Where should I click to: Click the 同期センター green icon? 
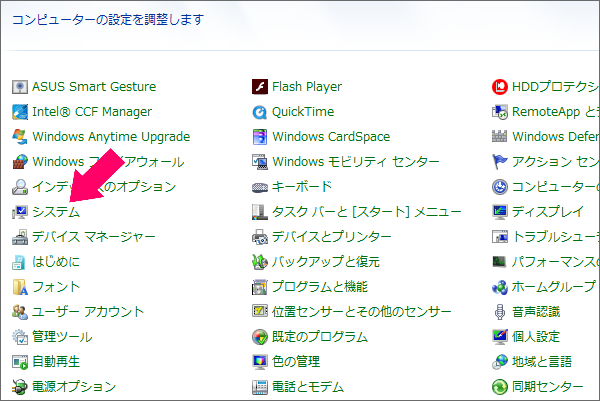pos(500,387)
